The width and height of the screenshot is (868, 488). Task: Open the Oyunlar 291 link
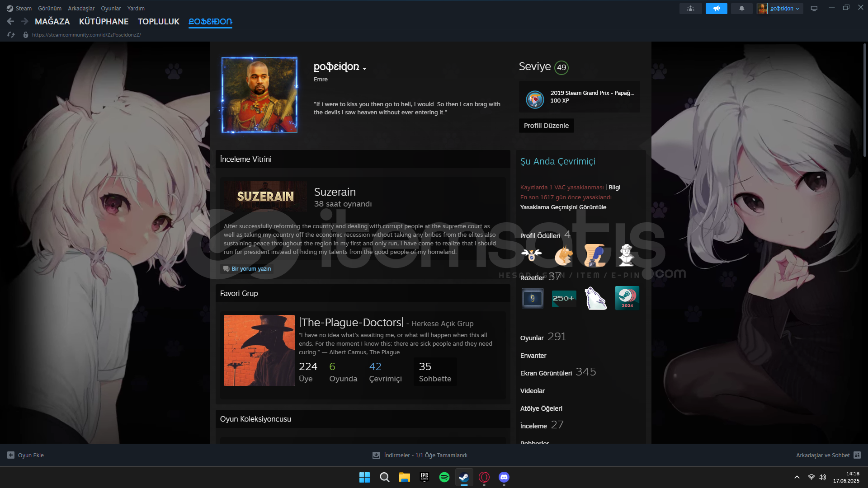pyautogui.click(x=543, y=337)
